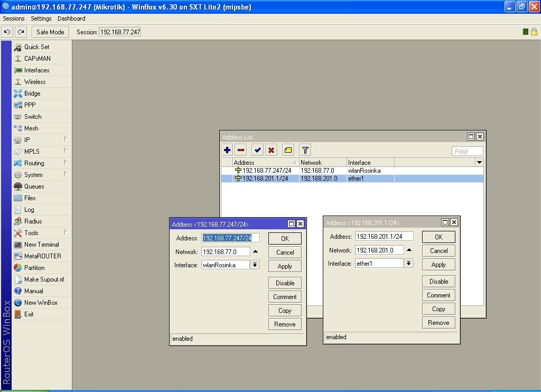Click the blue plus add address icon
This screenshot has width=541, height=392.
tap(227, 150)
